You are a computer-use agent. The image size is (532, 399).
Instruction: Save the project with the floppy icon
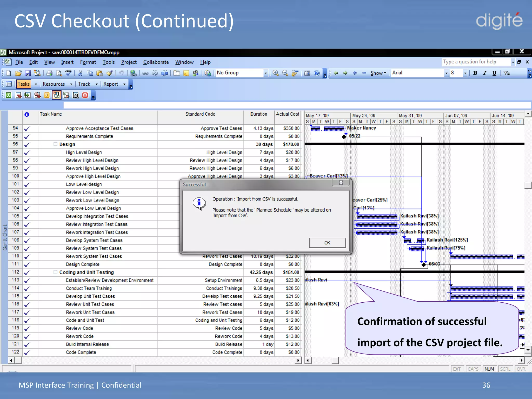pos(28,73)
